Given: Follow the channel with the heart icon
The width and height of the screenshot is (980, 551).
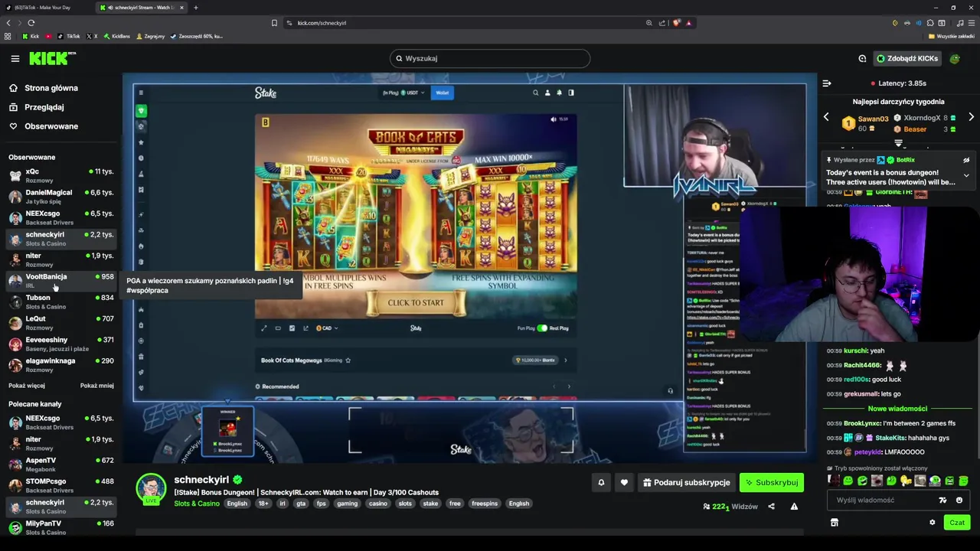Looking at the screenshot, I should point(624,482).
